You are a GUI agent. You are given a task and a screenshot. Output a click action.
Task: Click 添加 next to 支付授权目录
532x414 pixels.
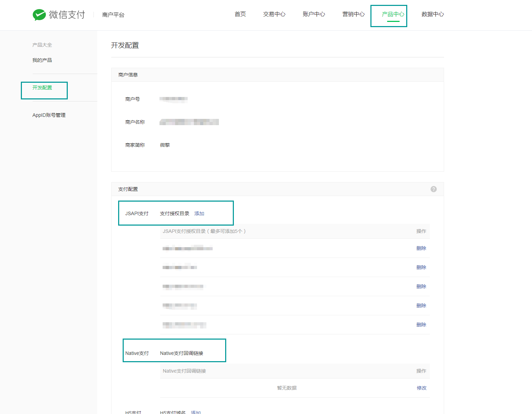pyautogui.click(x=199, y=213)
